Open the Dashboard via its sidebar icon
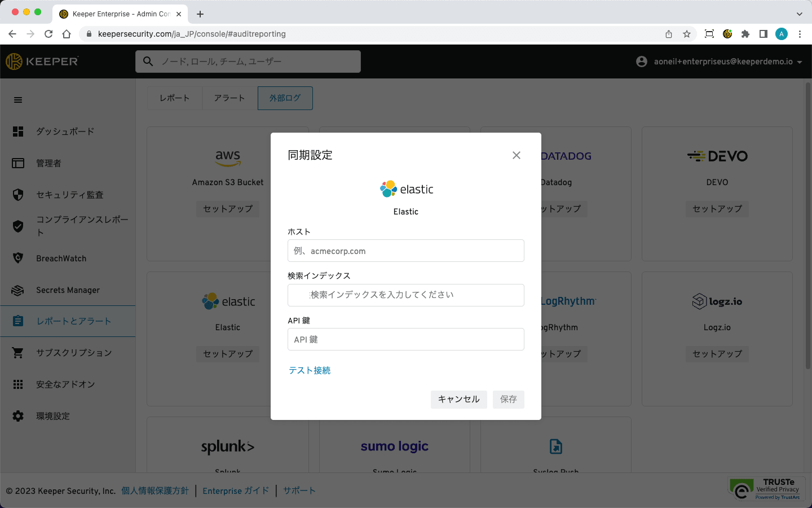The image size is (812, 508). (18, 132)
